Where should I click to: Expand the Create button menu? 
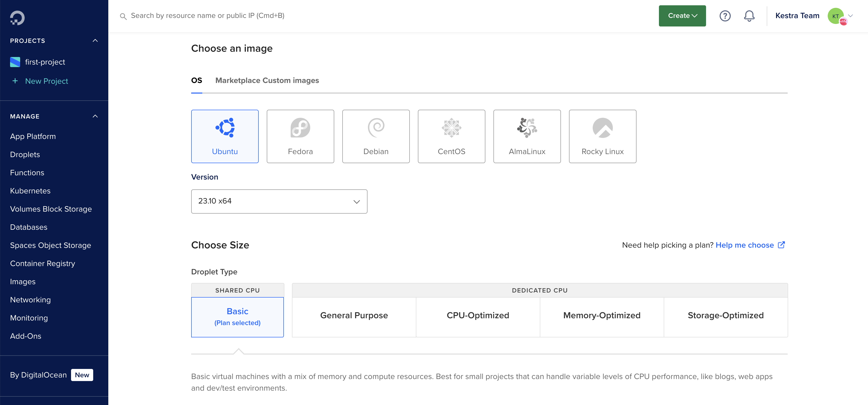click(x=682, y=16)
